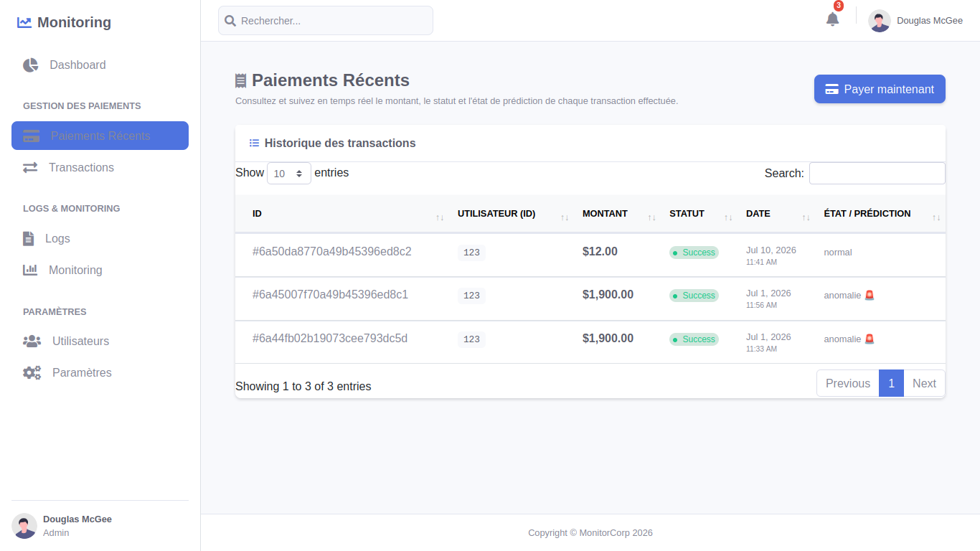Viewport: 980px width, 551px height.
Task: Click Showing 1 to 3 of 3 entries text
Action: coord(303,386)
